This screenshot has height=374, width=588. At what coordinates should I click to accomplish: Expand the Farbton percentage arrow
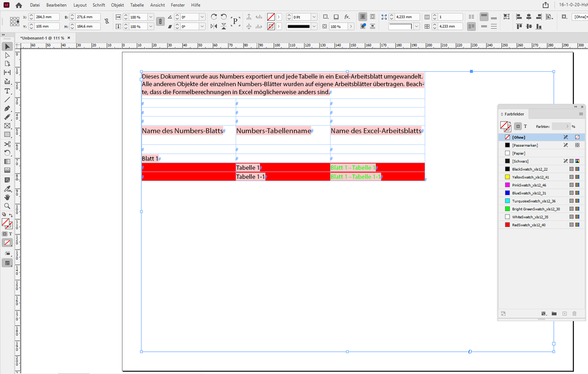click(567, 126)
